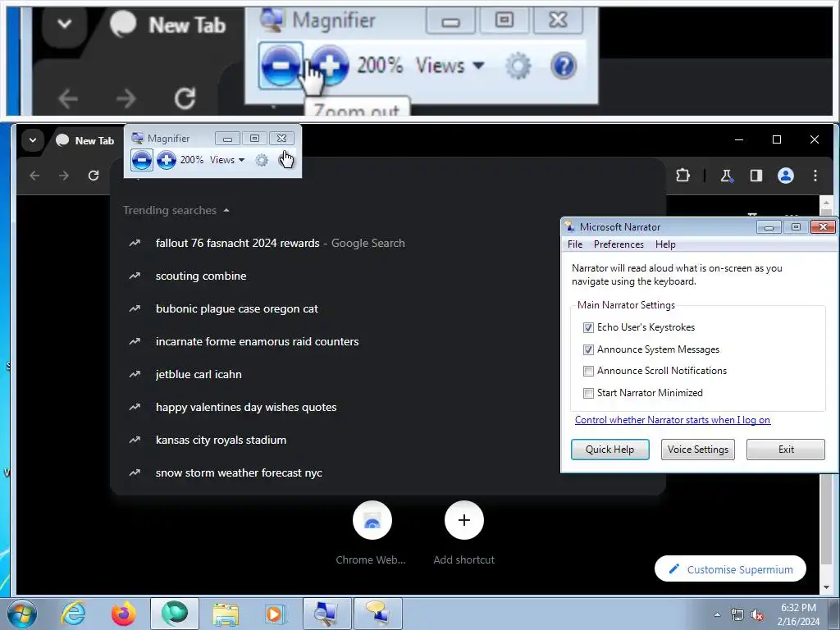Open Windows Explorer from taskbar
This screenshot has height=630, width=840.
[226, 614]
